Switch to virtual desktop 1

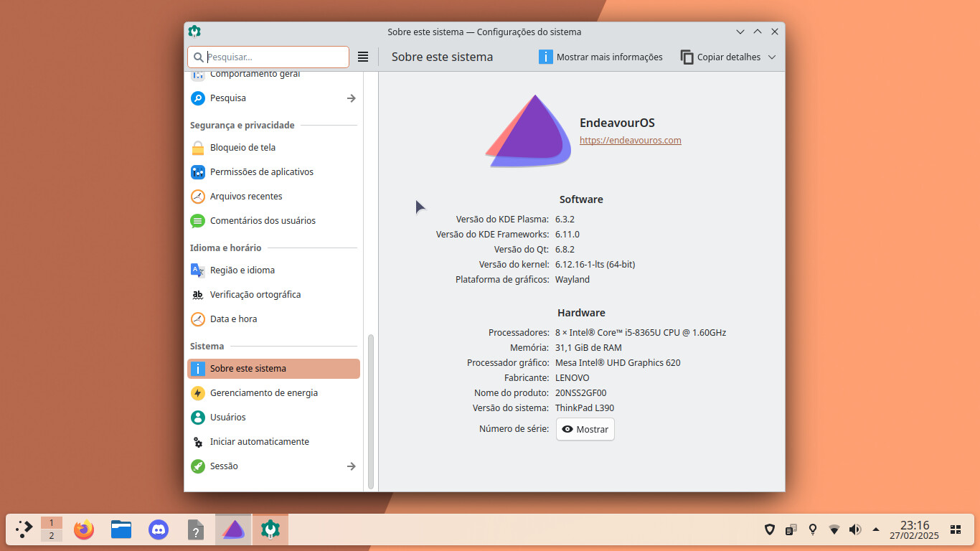[52, 524]
